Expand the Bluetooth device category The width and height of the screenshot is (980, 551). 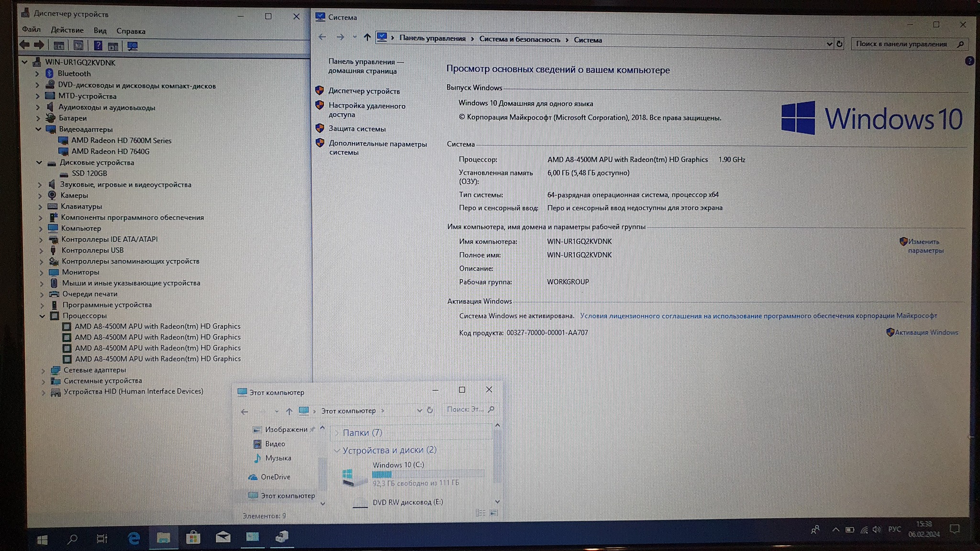[x=37, y=74]
